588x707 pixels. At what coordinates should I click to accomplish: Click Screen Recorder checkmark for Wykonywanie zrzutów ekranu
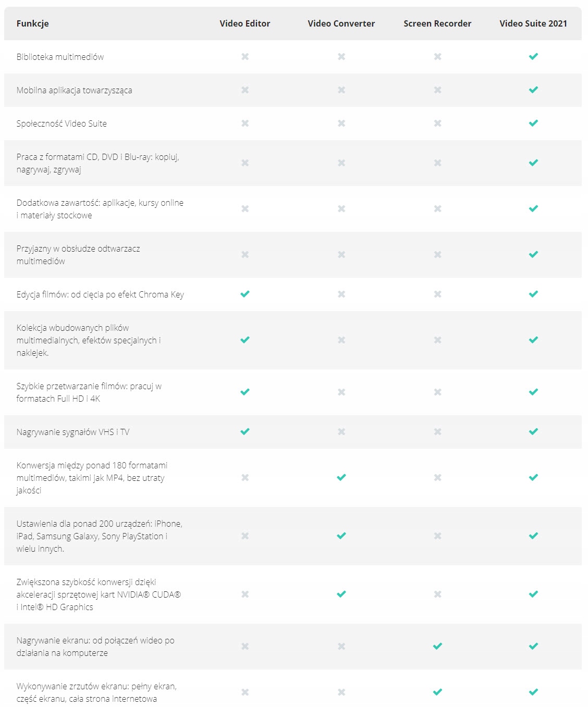[x=437, y=692]
